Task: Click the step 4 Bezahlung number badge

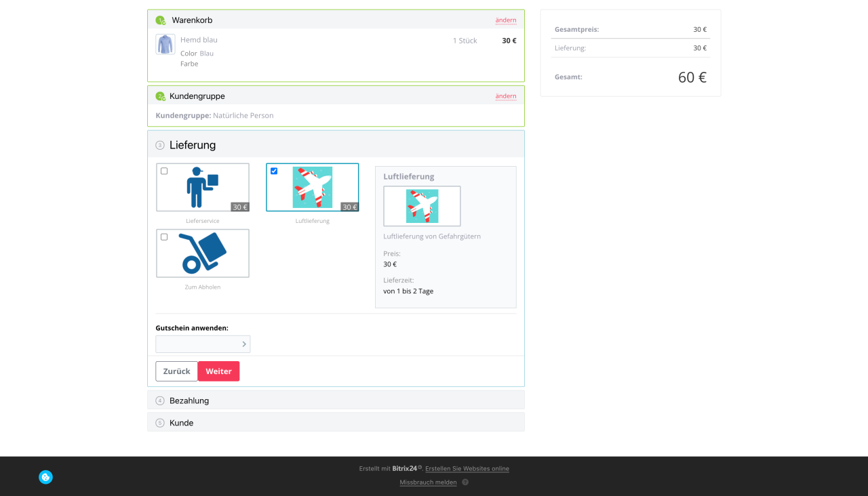Action: click(160, 400)
